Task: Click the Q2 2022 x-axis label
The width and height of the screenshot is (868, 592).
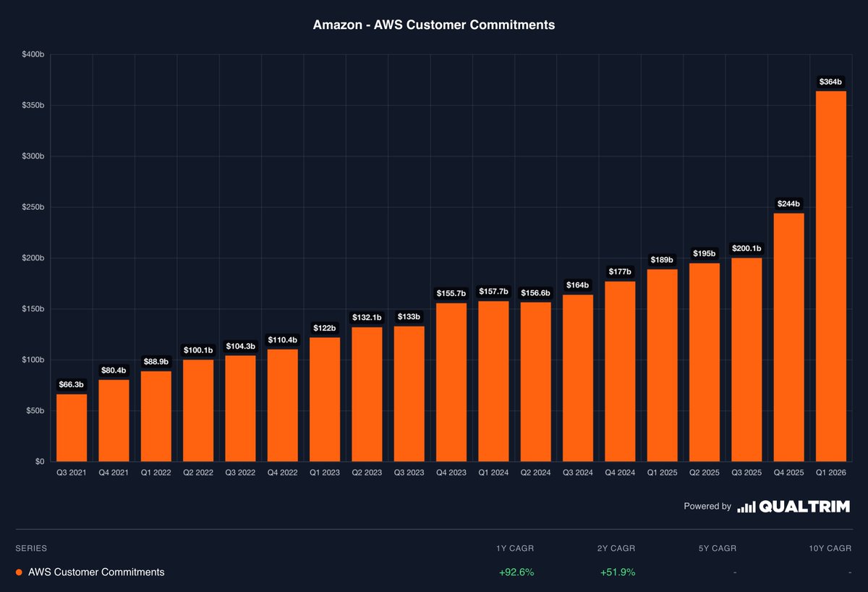Action: (x=198, y=472)
